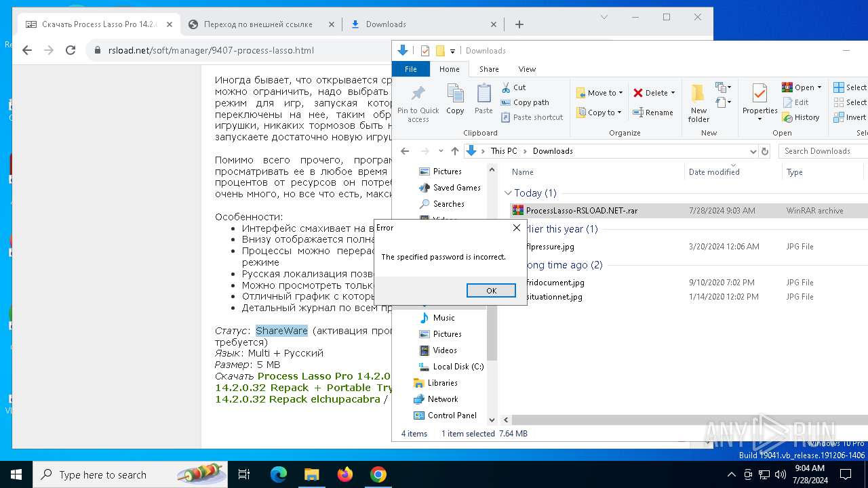Sort by Type column header
Screen dimensions: 868x488
(x=795, y=172)
